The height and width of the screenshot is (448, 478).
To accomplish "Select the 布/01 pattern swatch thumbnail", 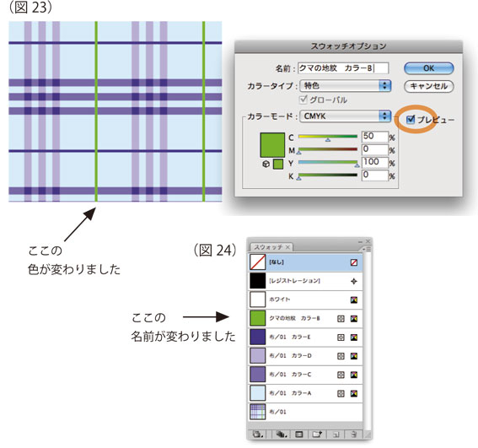I will tap(258, 412).
